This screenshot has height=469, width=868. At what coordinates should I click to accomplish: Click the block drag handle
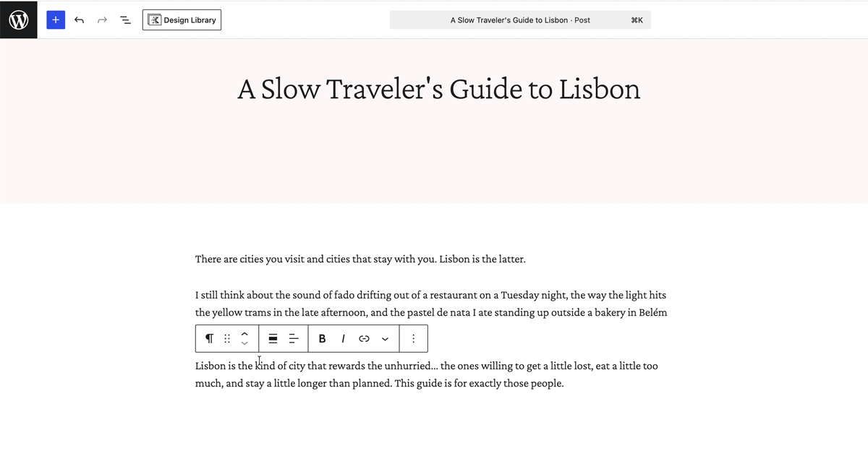click(226, 338)
